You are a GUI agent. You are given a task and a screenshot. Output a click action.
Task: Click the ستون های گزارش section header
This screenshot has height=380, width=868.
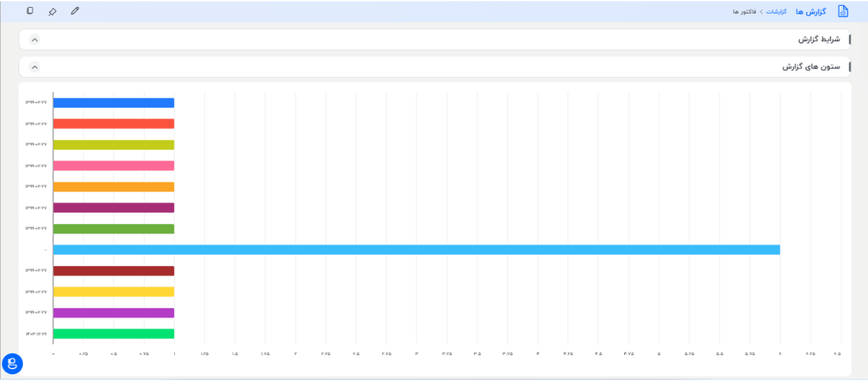point(811,67)
